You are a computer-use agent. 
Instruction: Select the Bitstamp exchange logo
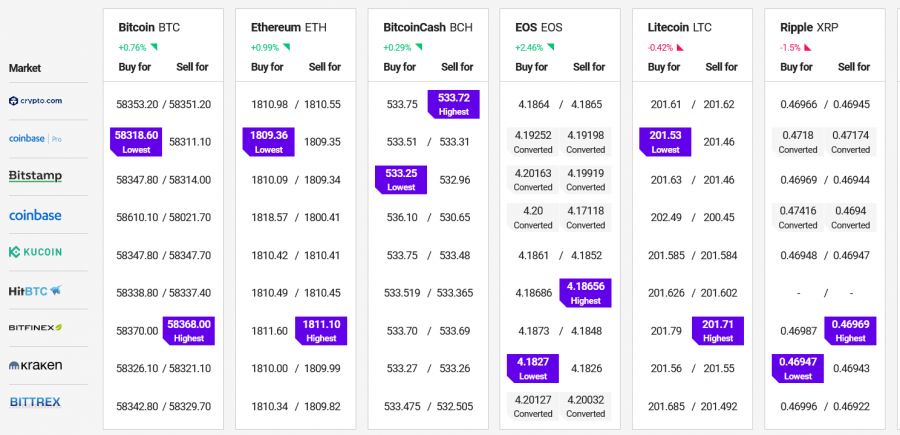tap(35, 176)
